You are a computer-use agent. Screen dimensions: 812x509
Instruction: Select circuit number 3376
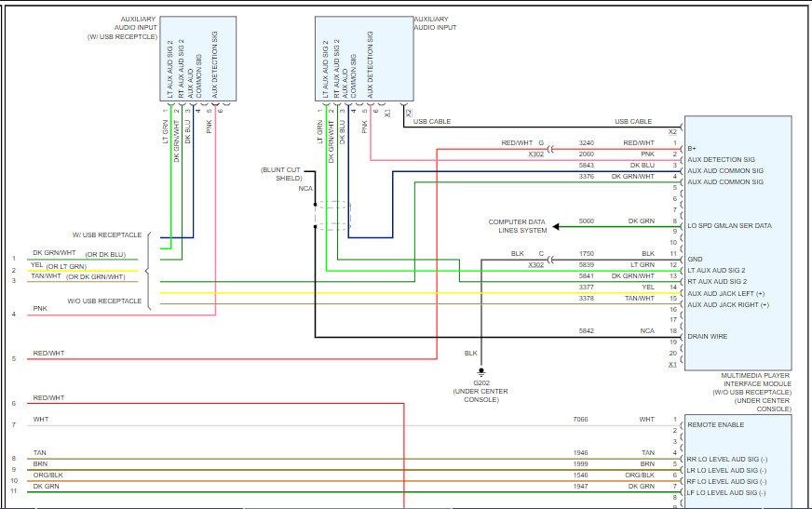coord(587,177)
